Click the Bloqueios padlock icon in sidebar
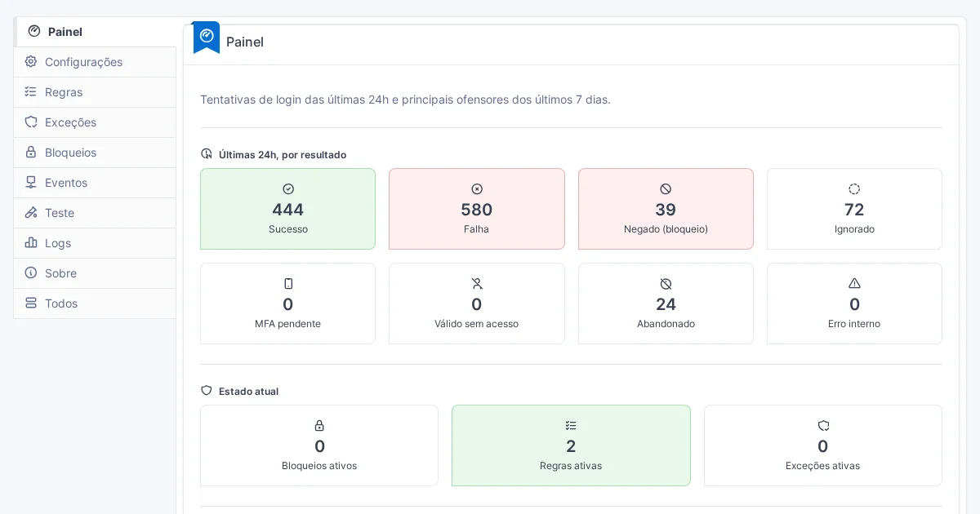Image resolution: width=980 pixels, height=514 pixels. point(31,152)
